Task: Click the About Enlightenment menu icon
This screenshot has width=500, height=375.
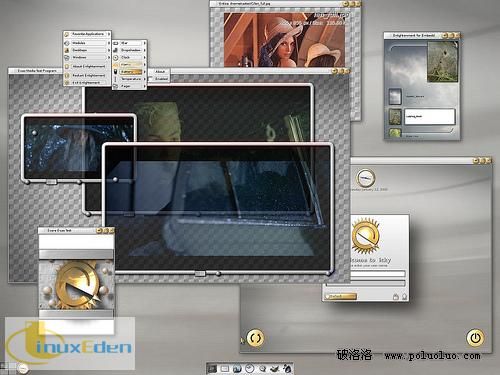Action: tap(67, 66)
